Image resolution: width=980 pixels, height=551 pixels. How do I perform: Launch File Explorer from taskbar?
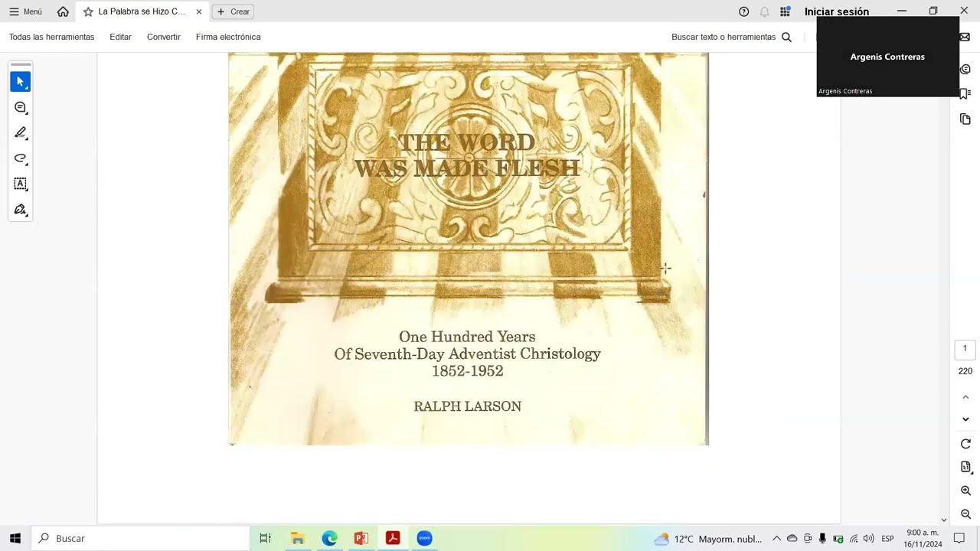pos(298,538)
